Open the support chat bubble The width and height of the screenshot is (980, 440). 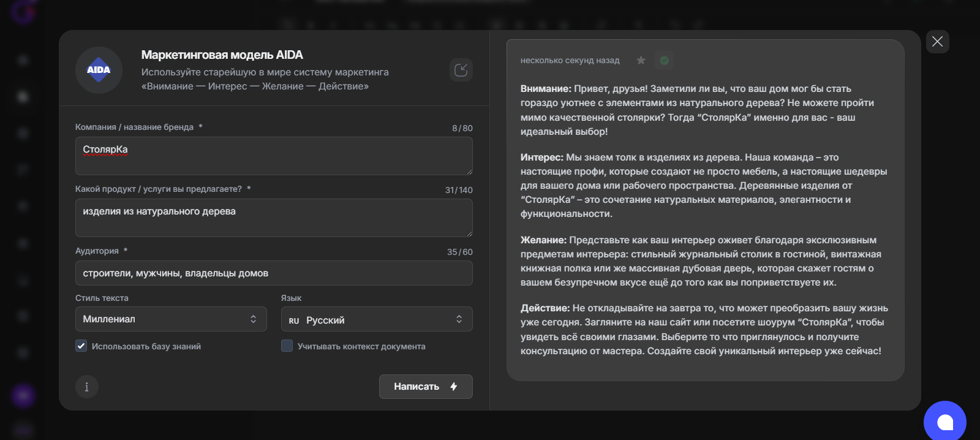(x=944, y=422)
